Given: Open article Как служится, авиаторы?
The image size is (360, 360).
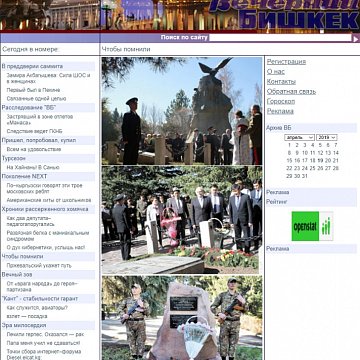Looking at the screenshot, I should coord(37,308).
